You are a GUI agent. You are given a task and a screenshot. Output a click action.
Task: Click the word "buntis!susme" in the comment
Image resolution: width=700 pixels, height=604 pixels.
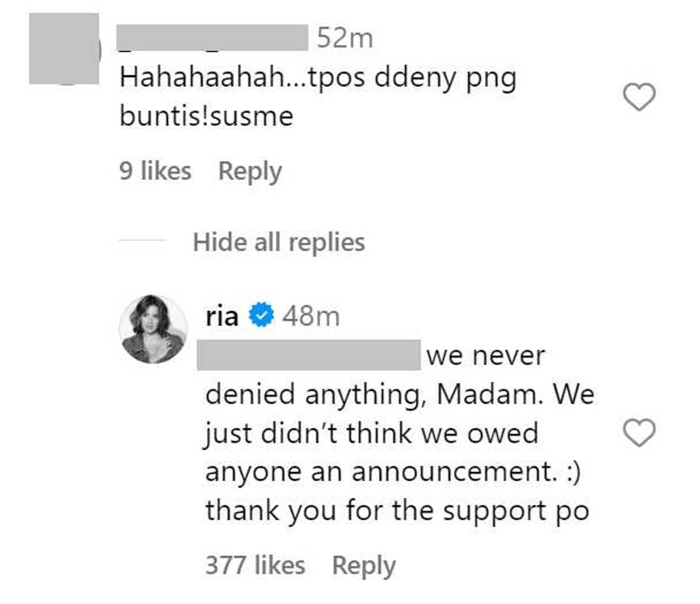click(206, 116)
